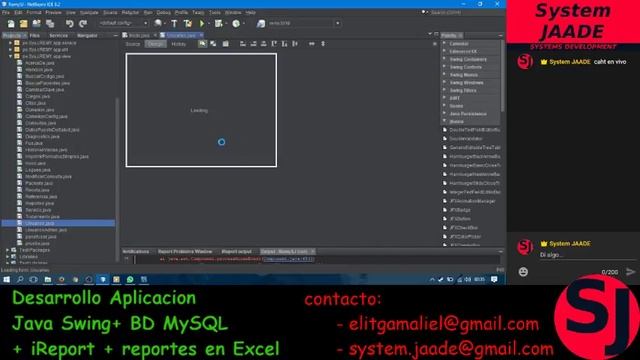Select ModificarConsulta.java in the project tree

[48, 177]
